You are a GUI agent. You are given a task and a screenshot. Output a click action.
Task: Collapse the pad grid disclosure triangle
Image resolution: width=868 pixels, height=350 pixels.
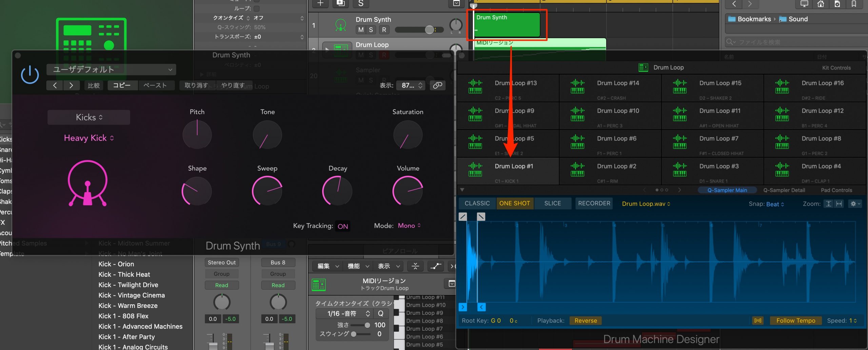click(x=462, y=190)
